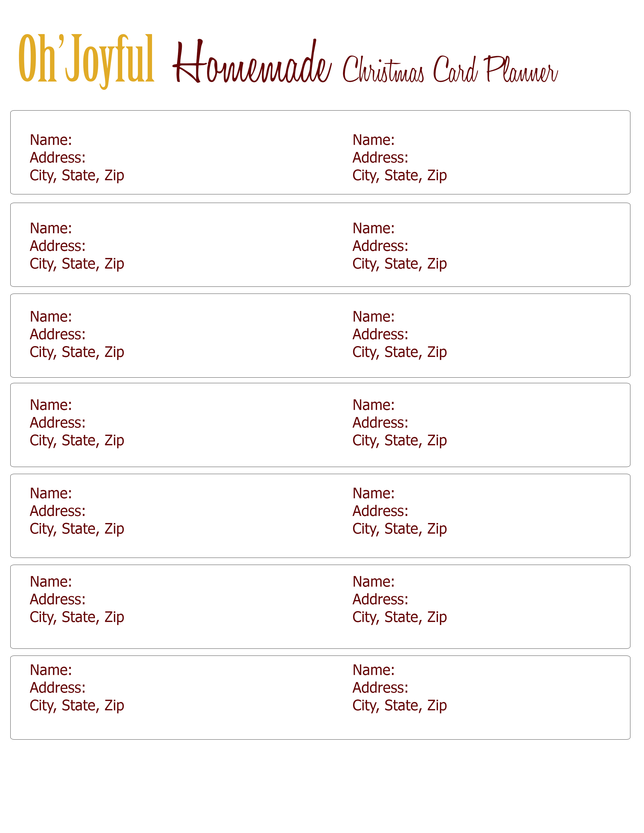The image size is (644, 833).
Task: Click the Name field in last box, left column
Action: tap(51, 670)
